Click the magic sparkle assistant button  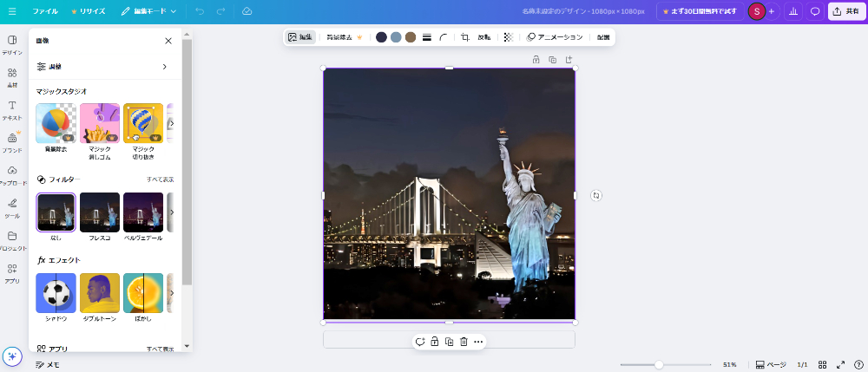point(12,356)
